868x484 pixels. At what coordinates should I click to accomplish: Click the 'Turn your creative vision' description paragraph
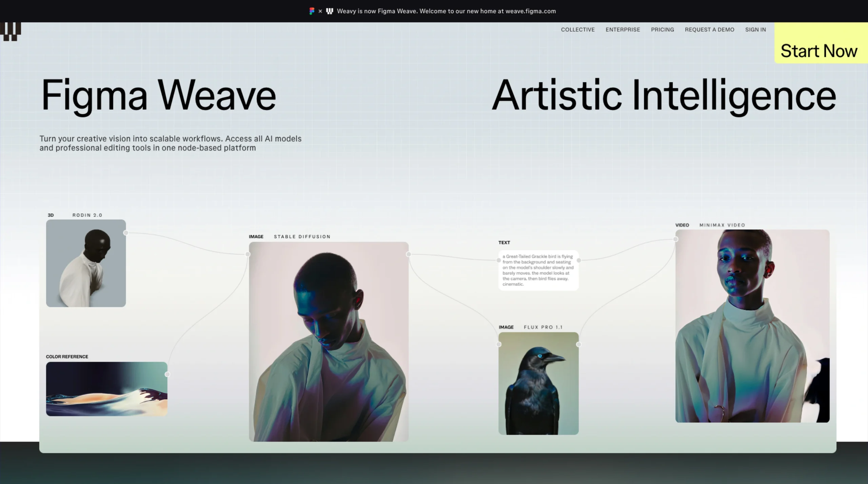[170, 143]
